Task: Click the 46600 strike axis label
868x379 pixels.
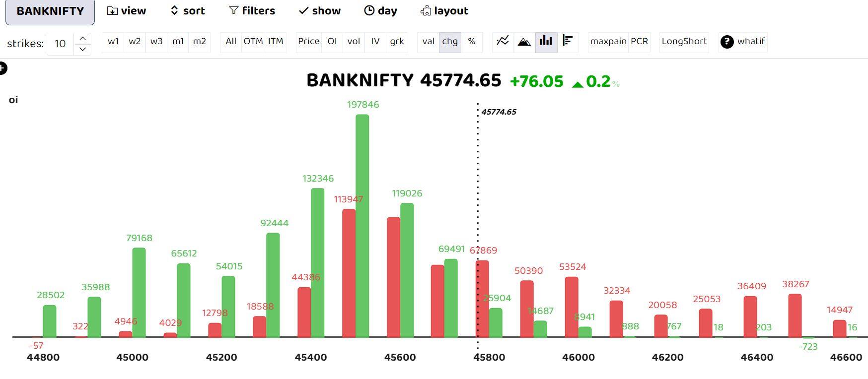Action: [846, 357]
